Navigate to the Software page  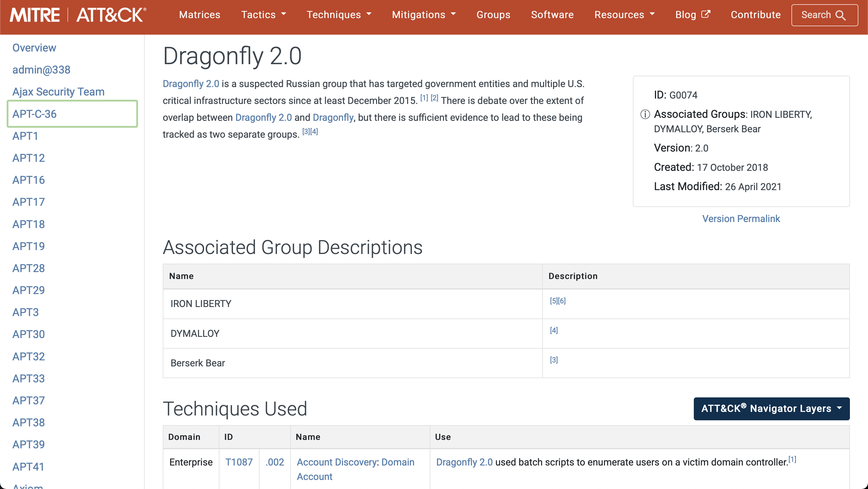point(552,15)
